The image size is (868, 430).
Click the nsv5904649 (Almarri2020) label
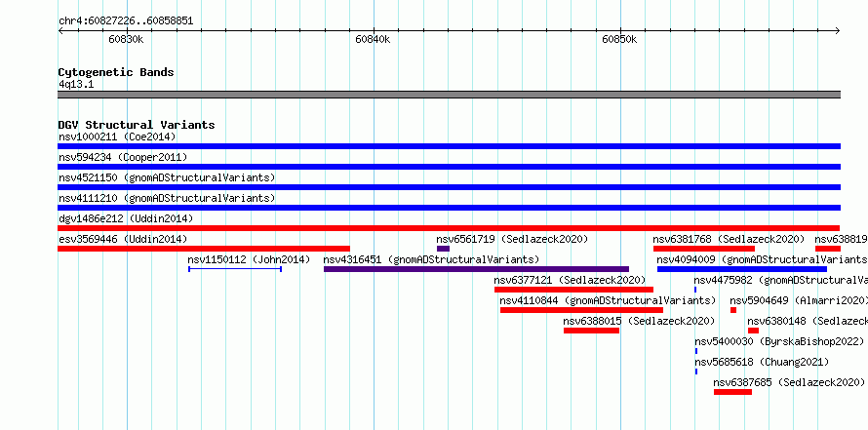pos(799,300)
